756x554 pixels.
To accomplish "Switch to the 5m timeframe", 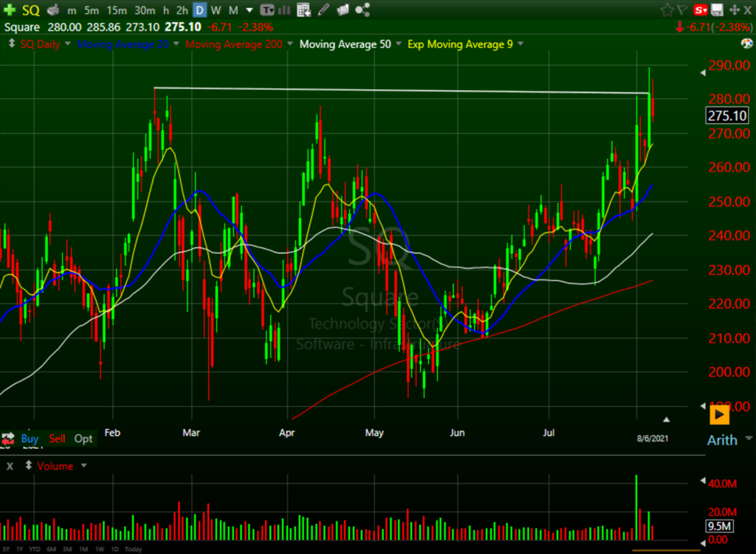I will coord(92,10).
